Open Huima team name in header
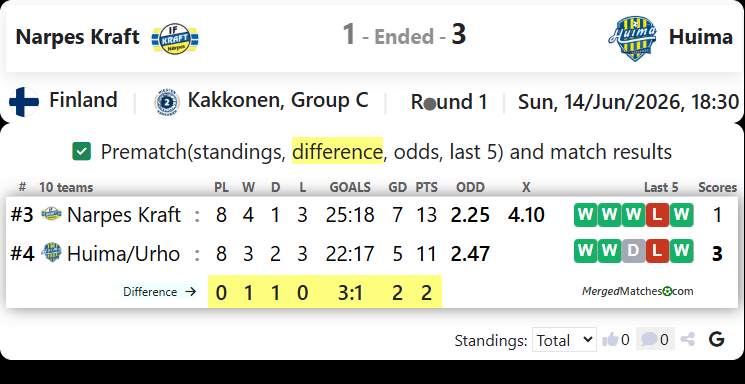The image size is (745, 384). point(701,37)
